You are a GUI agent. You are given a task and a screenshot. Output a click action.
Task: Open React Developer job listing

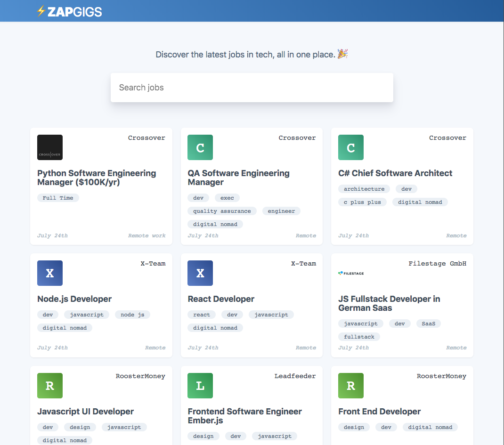point(221,299)
